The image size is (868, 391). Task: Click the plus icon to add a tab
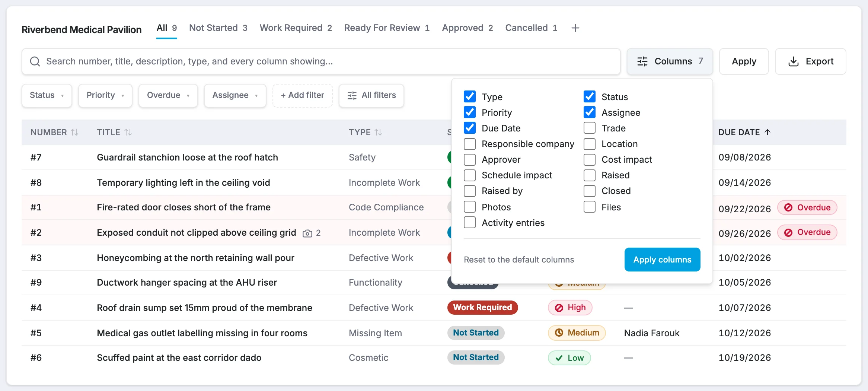[575, 28]
